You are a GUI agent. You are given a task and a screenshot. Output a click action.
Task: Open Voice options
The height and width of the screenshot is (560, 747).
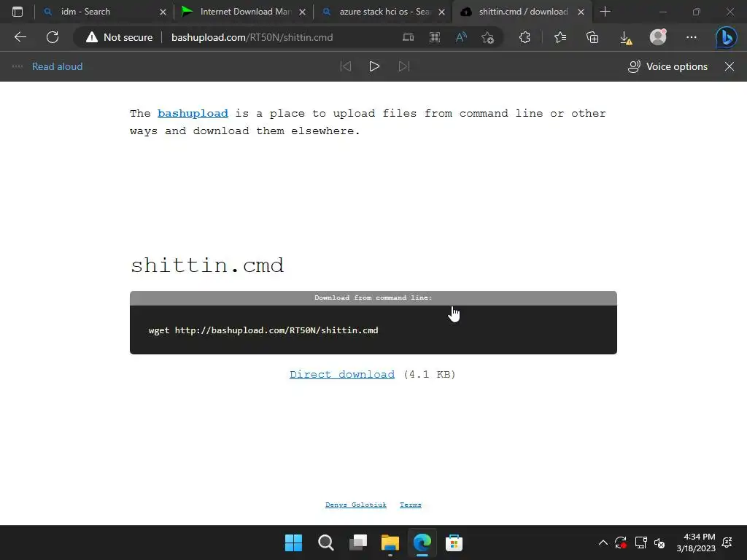tap(667, 66)
